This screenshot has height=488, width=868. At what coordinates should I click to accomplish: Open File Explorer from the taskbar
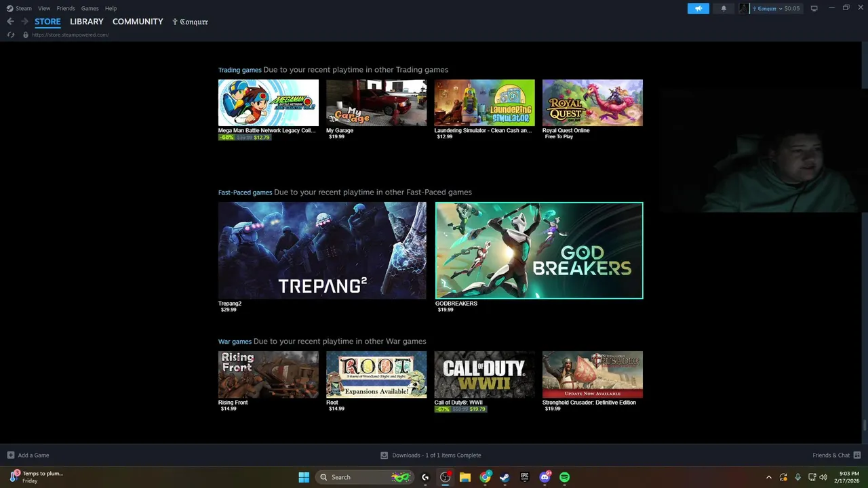pos(465,477)
